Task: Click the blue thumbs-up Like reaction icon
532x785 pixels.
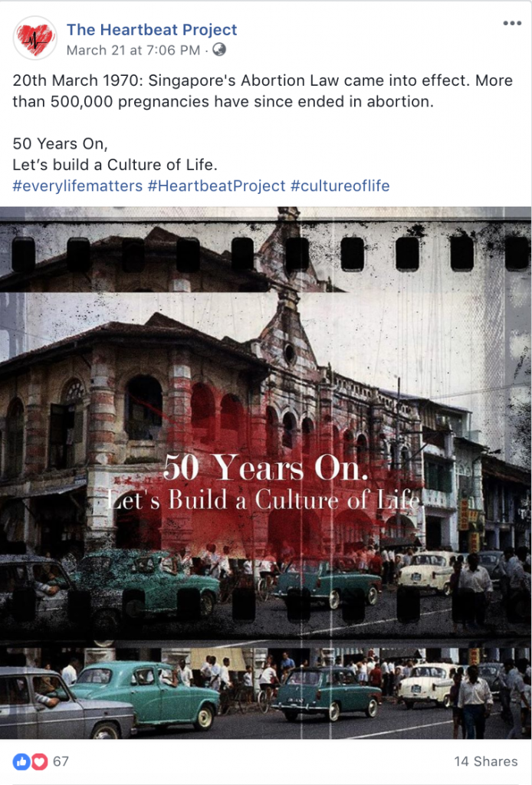Action: click(21, 761)
